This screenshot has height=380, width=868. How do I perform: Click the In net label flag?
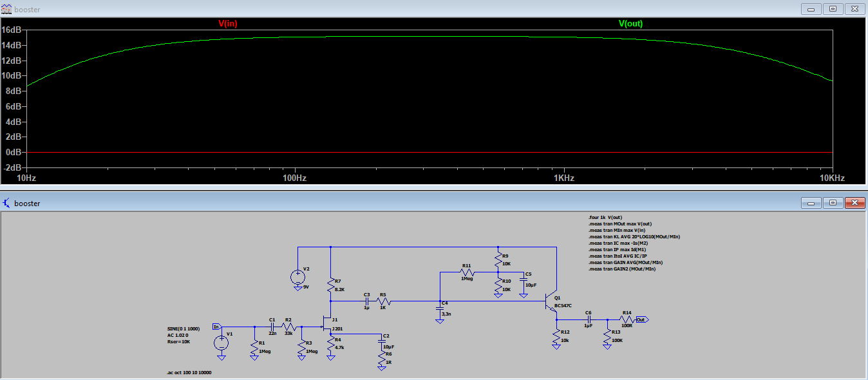pos(216,326)
